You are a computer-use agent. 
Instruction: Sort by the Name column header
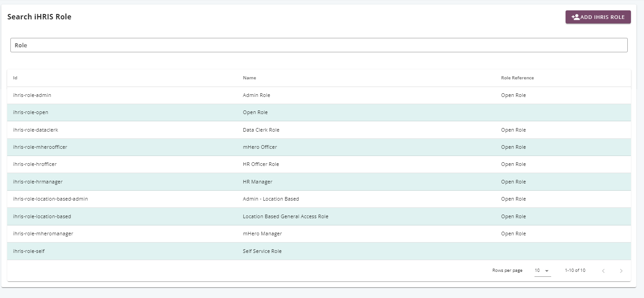pos(249,78)
